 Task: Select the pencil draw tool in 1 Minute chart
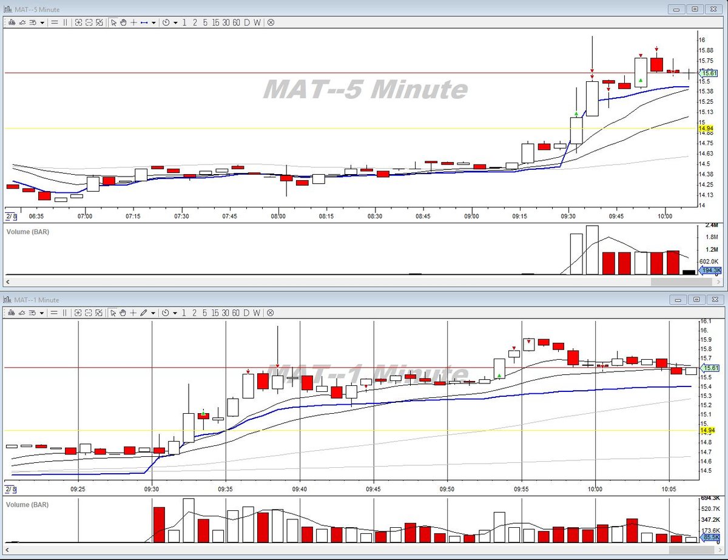144,313
